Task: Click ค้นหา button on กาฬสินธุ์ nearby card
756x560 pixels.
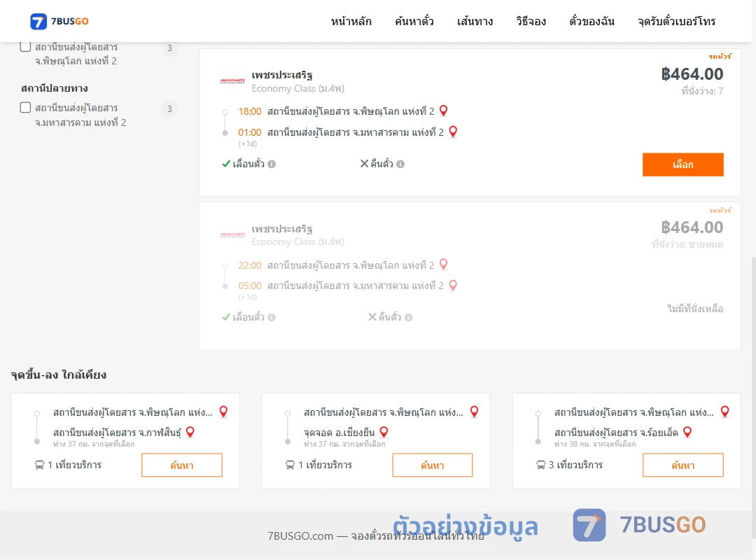Action: 182,465
